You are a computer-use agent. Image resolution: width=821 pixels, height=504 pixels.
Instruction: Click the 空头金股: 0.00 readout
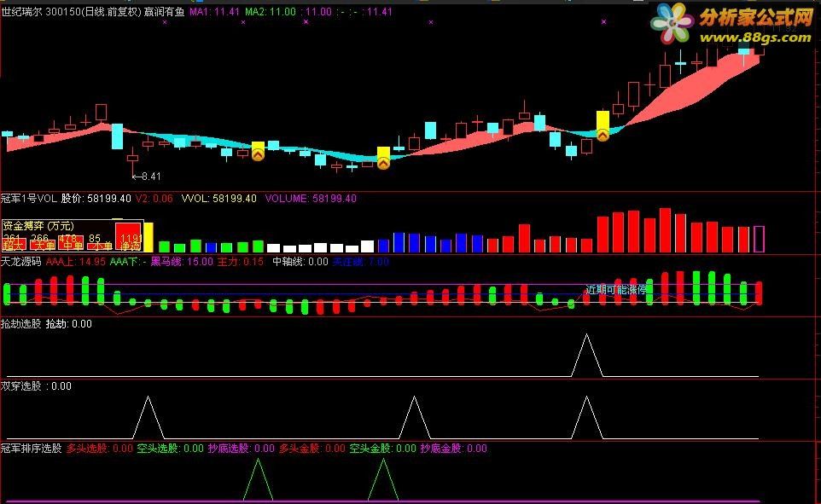coord(382,448)
